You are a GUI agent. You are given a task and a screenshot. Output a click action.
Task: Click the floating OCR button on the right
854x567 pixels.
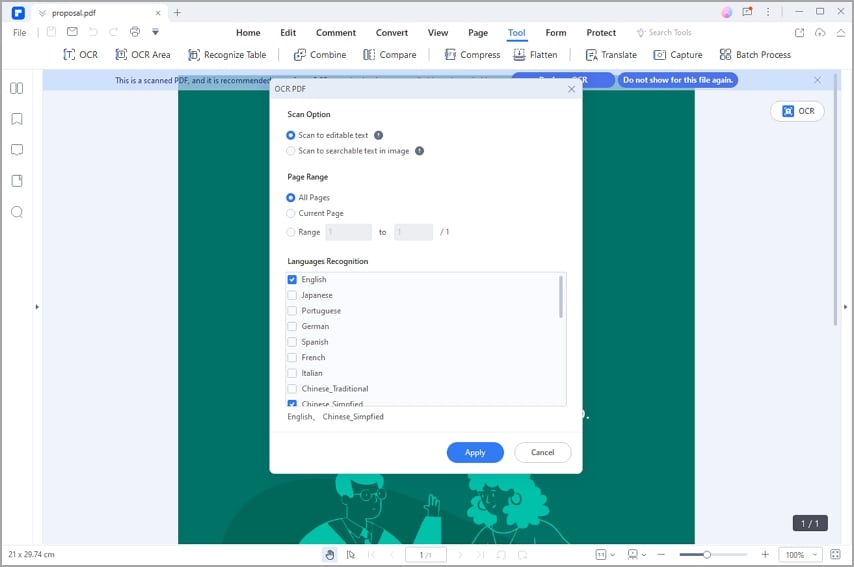[x=797, y=111]
